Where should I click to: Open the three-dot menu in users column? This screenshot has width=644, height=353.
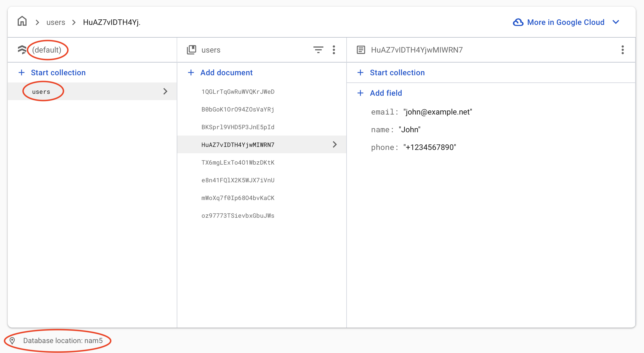pos(334,50)
